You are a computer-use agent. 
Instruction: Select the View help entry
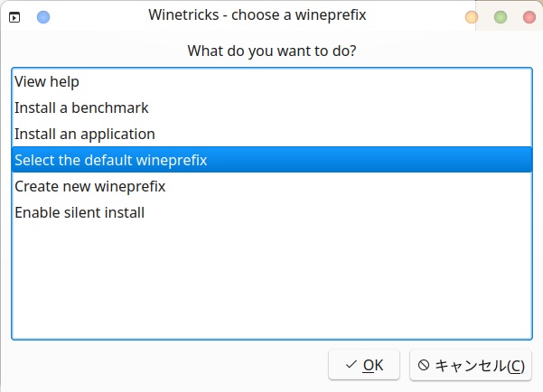[47, 81]
